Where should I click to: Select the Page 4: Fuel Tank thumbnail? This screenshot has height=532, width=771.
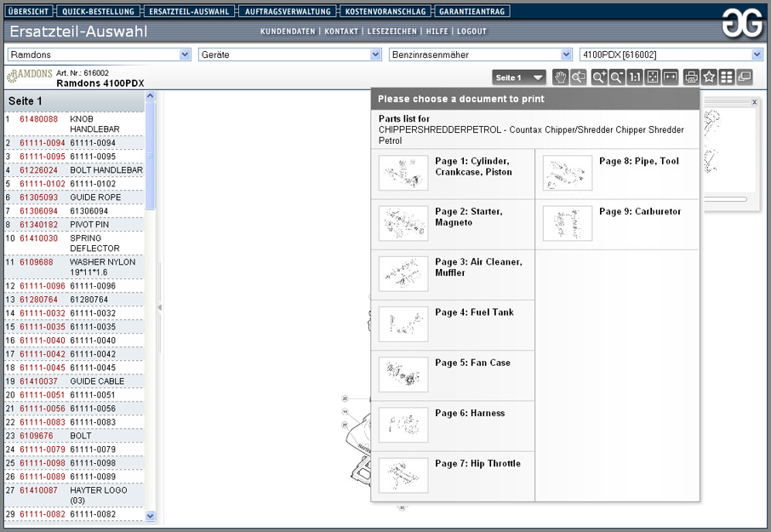coord(403,324)
